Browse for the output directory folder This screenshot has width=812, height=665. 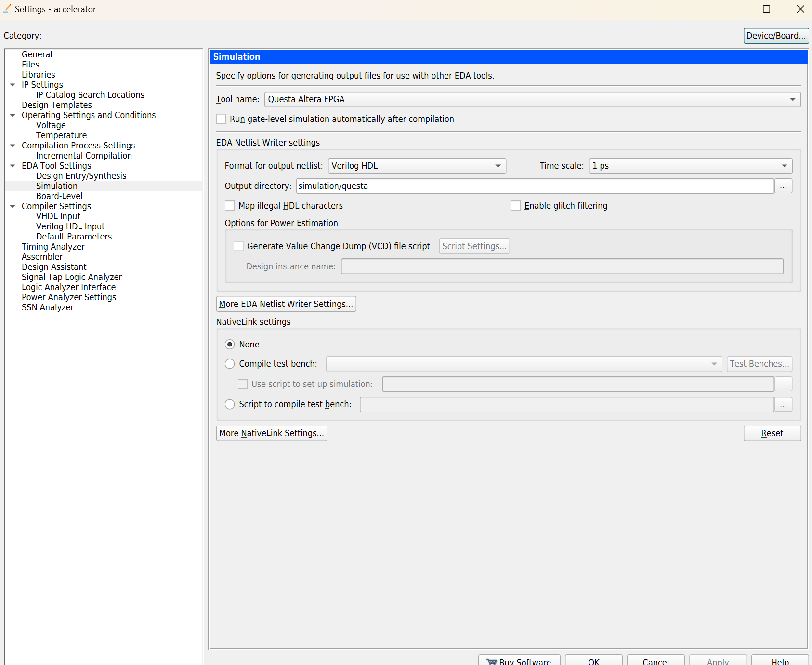tap(784, 186)
